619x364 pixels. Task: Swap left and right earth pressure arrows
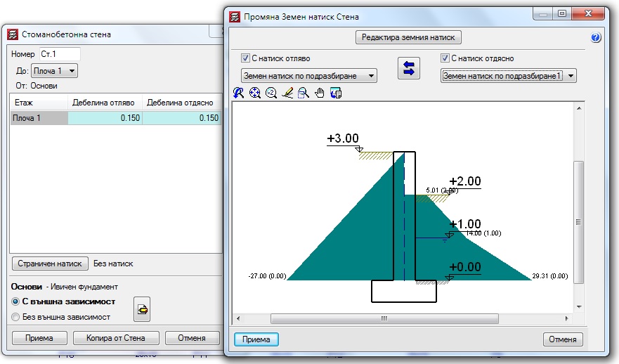(409, 68)
